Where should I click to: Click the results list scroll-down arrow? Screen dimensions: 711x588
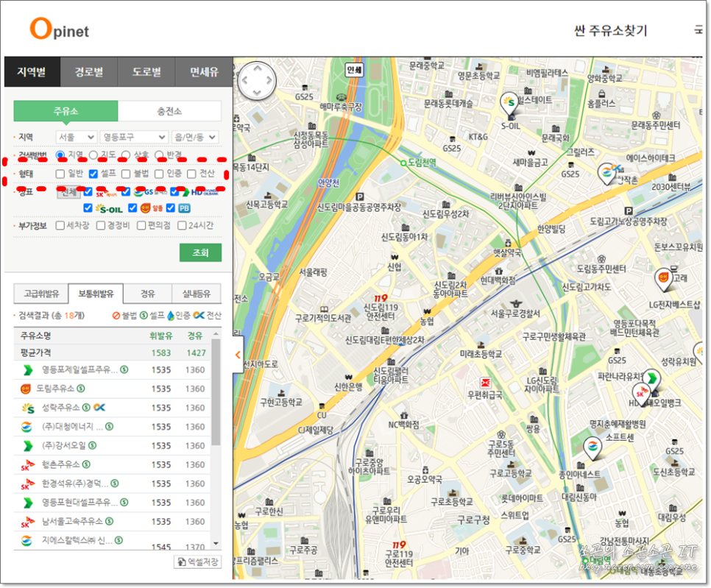216,544
